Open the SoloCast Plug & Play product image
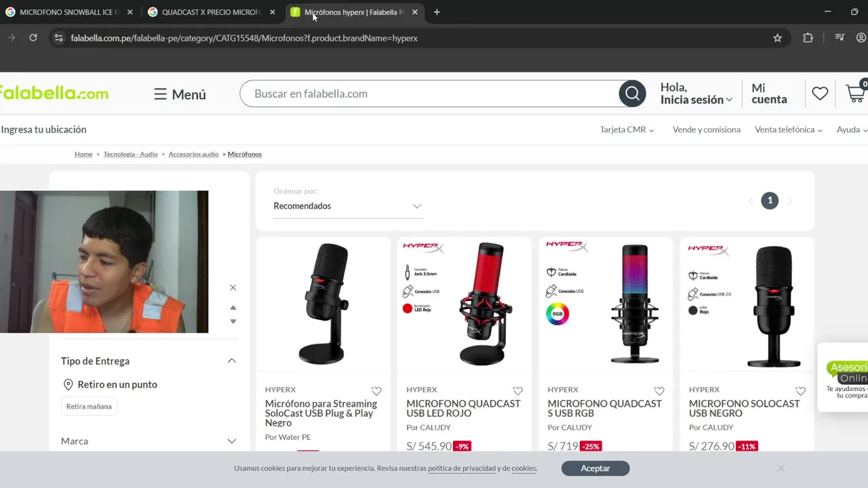 pyautogui.click(x=323, y=304)
